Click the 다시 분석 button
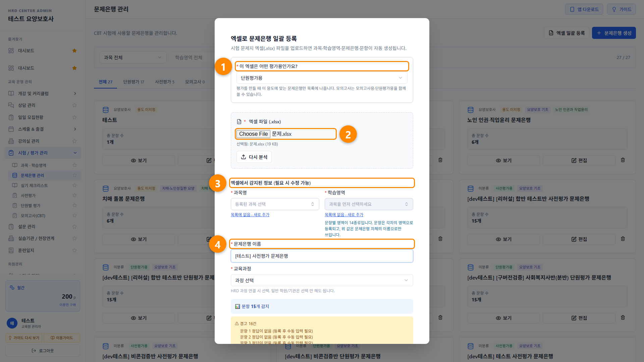644x362 pixels. coord(254,157)
